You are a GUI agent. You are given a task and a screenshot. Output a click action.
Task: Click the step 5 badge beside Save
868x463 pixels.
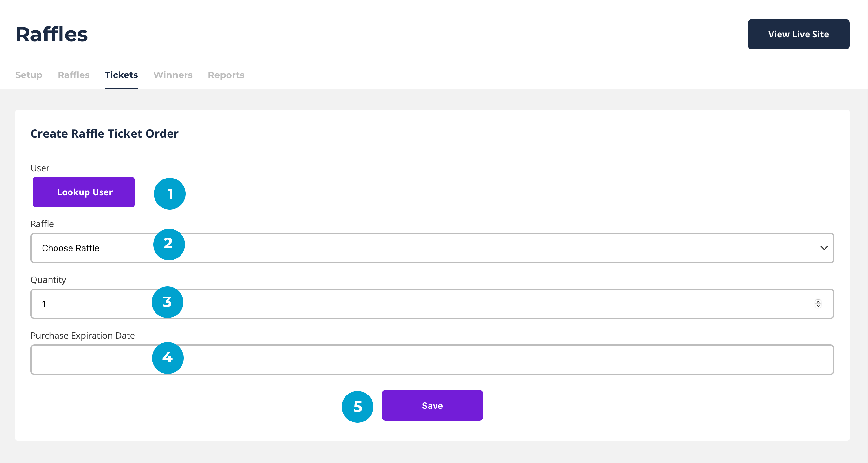coord(357,407)
